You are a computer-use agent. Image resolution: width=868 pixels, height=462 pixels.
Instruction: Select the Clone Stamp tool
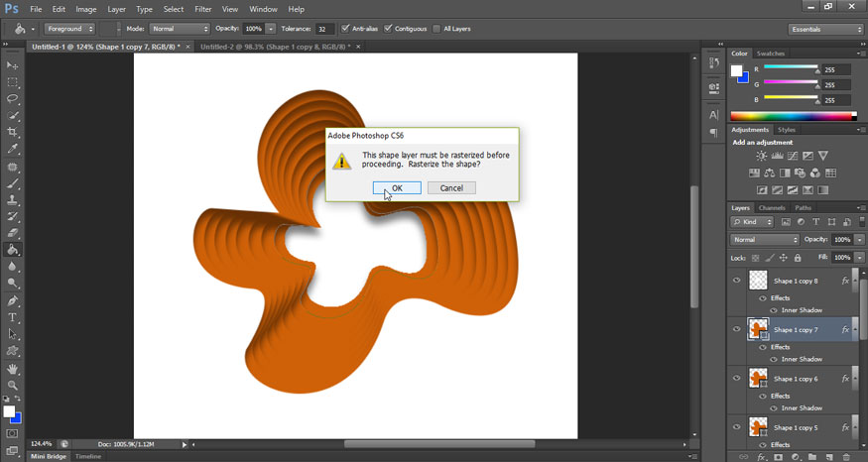click(x=12, y=200)
